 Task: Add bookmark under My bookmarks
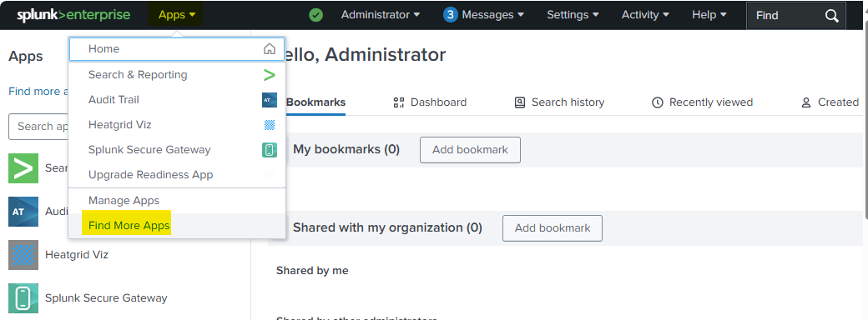tap(470, 150)
